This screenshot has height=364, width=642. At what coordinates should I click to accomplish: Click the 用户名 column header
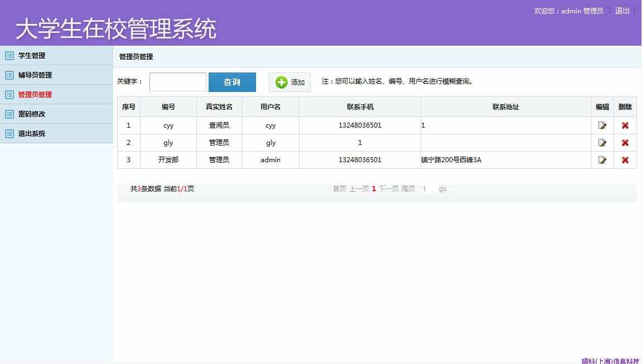pos(270,107)
